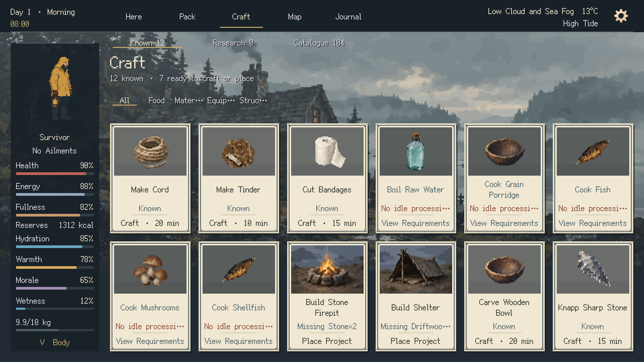Viewport: 644px width, 362px height.
Task: Click the Carve Wooden Bowl icon
Action: pyautogui.click(x=504, y=269)
